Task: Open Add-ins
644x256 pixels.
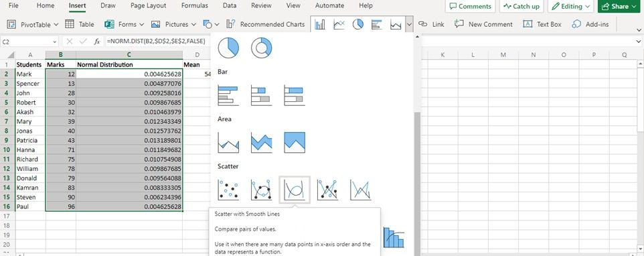Action: click(x=590, y=24)
